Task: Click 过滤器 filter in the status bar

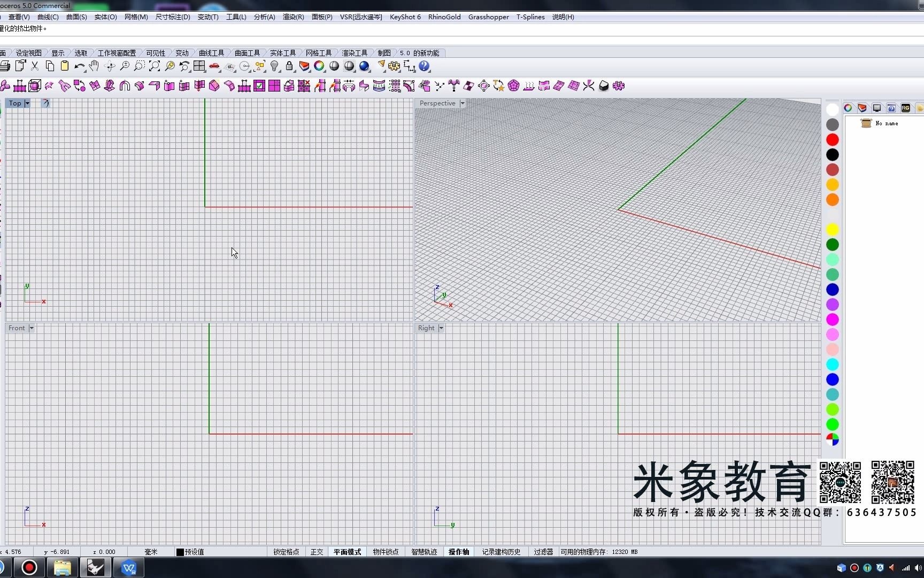Action: point(543,552)
